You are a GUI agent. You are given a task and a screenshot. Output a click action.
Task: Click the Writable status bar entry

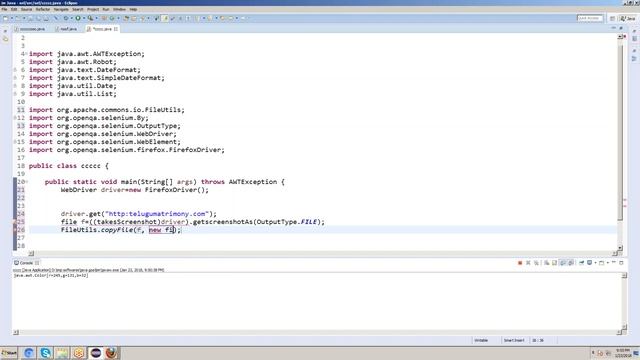click(x=481, y=340)
